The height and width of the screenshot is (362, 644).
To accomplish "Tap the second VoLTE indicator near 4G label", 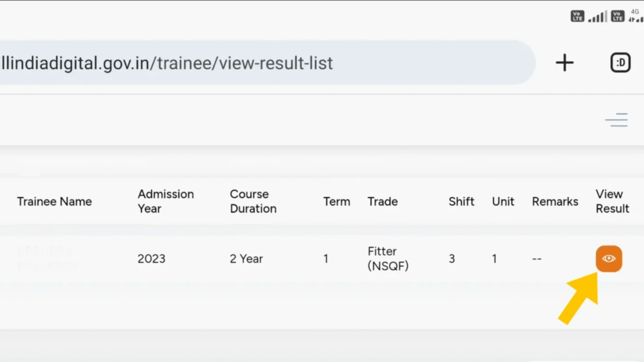I will coord(617,16).
